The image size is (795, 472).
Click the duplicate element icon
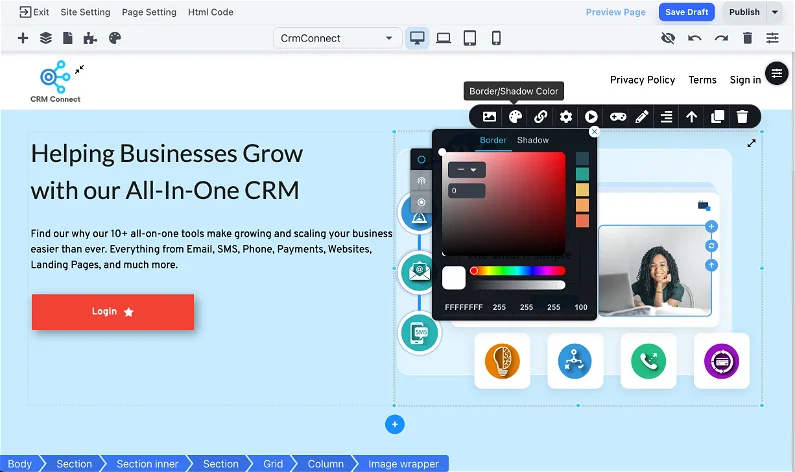717,117
